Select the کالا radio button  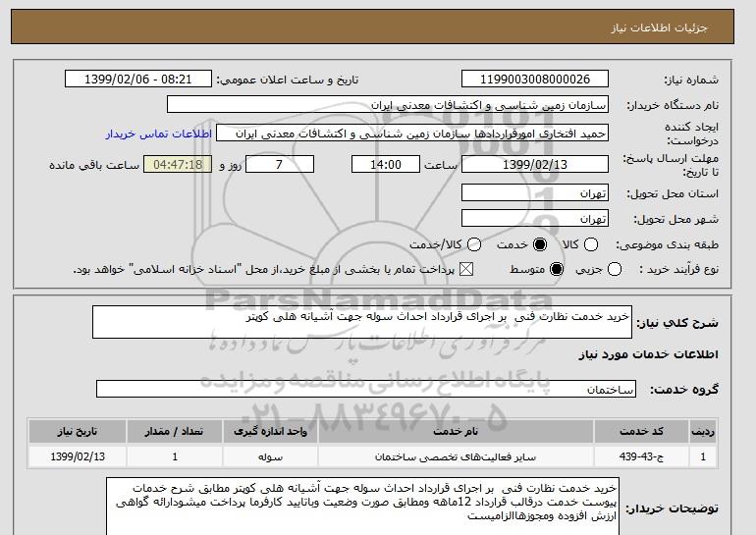point(591,244)
